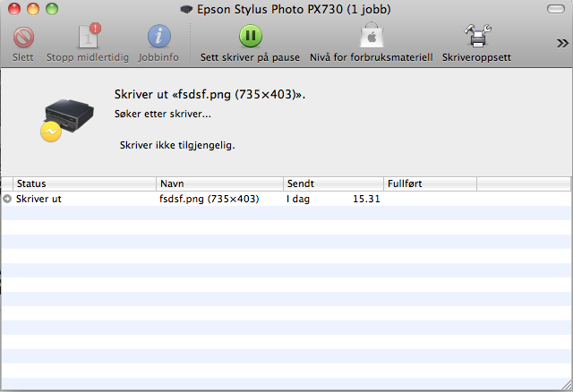Sort by the Fullført column header

coord(430,183)
